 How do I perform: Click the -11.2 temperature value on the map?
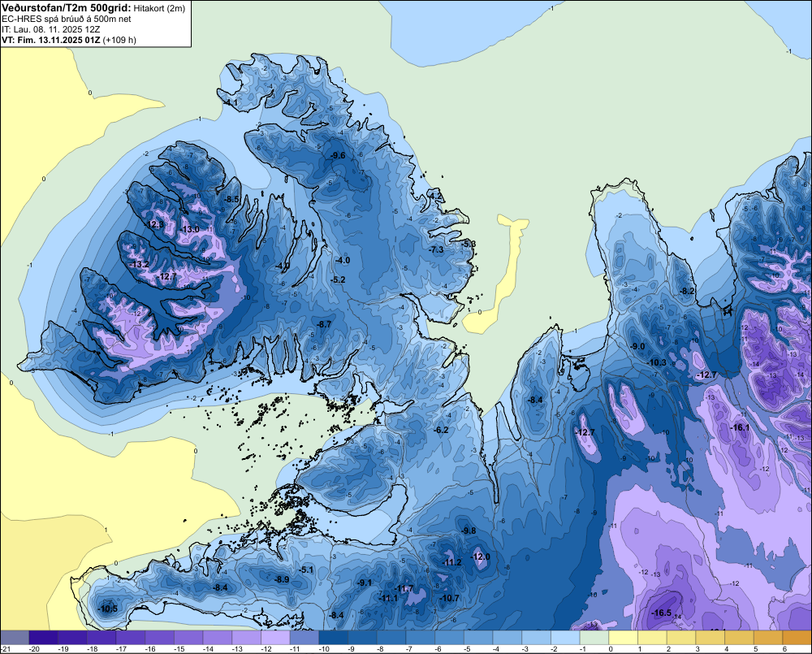[451, 562]
